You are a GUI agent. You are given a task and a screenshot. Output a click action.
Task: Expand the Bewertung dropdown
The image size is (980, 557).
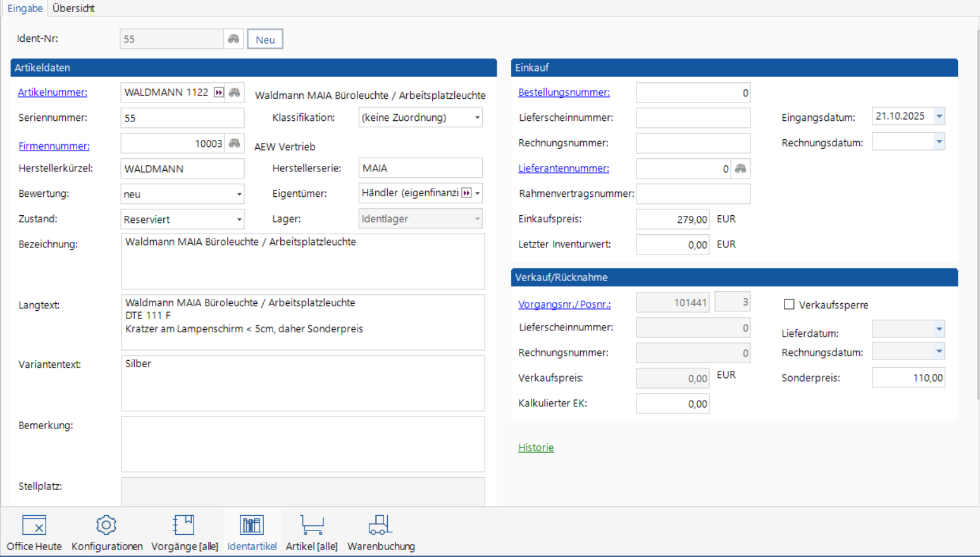[x=239, y=194]
